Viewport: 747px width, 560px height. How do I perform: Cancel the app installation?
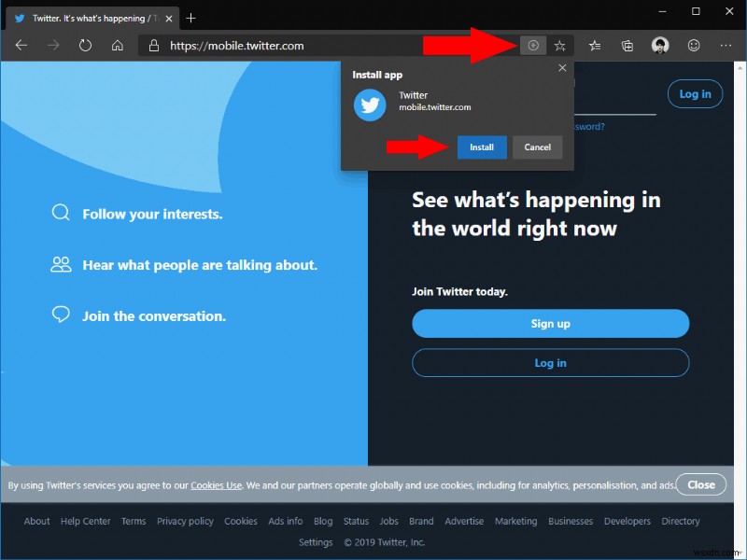point(538,147)
